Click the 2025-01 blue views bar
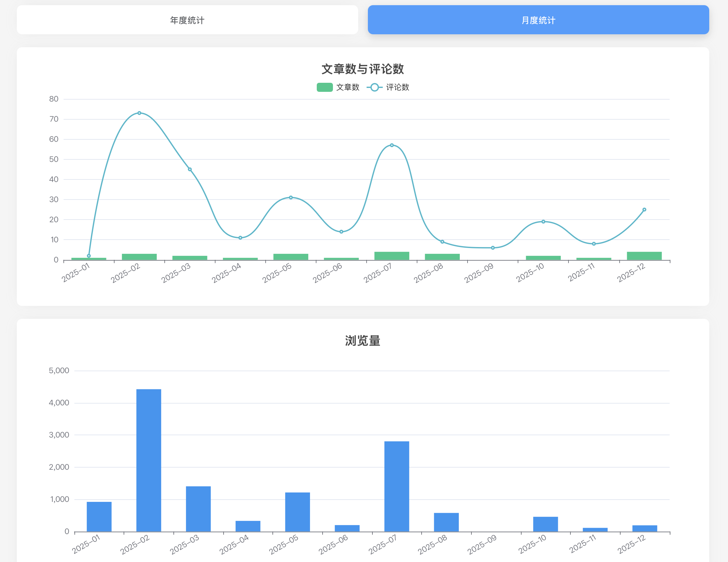 (99, 516)
